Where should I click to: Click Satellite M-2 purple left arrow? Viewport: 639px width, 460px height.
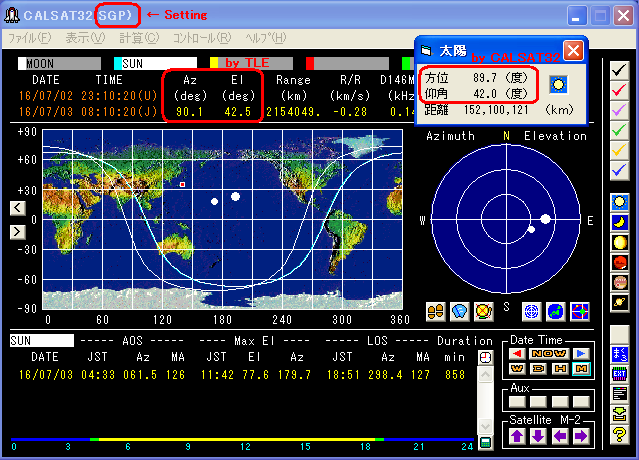(560, 436)
